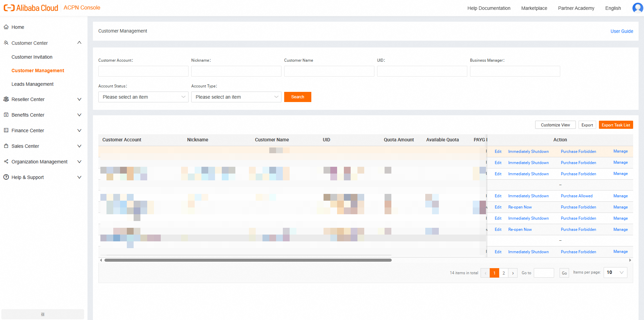Screen dimensions: 644x320
Task: Focus the Go to page number field
Action: [x=544, y=273]
